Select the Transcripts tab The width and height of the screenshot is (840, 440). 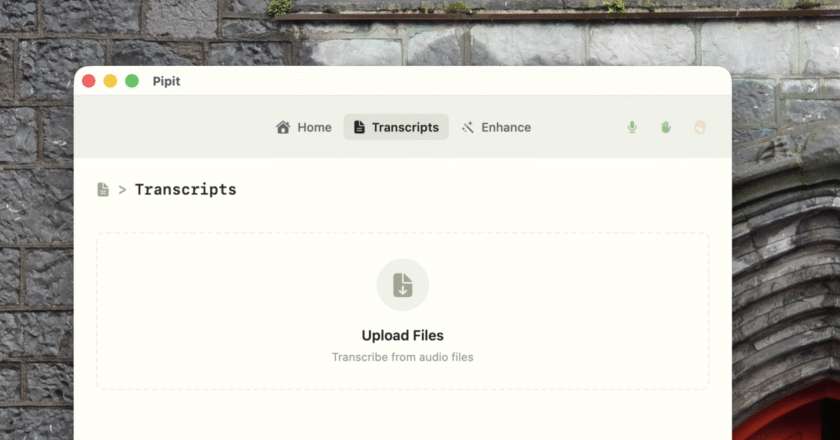pos(396,127)
